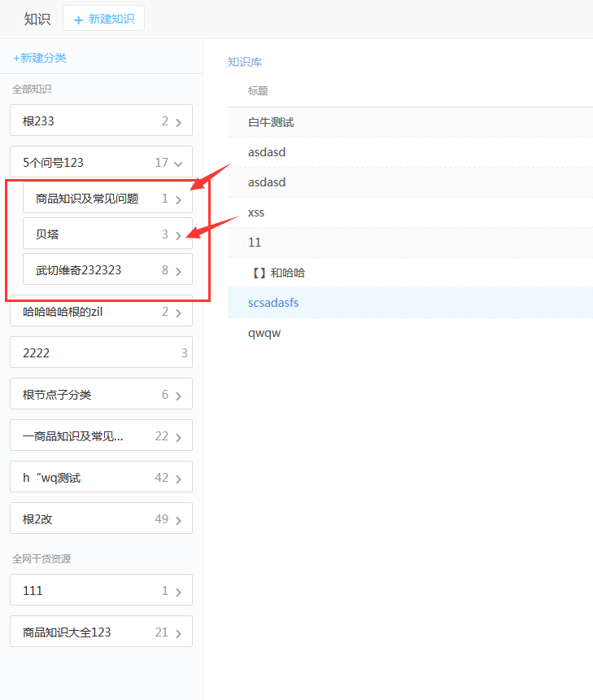Viewport: 593px width, 700px height.
Task: Click the 【】和哈哈 knowledge title
Action: pyautogui.click(x=277, y=273)
